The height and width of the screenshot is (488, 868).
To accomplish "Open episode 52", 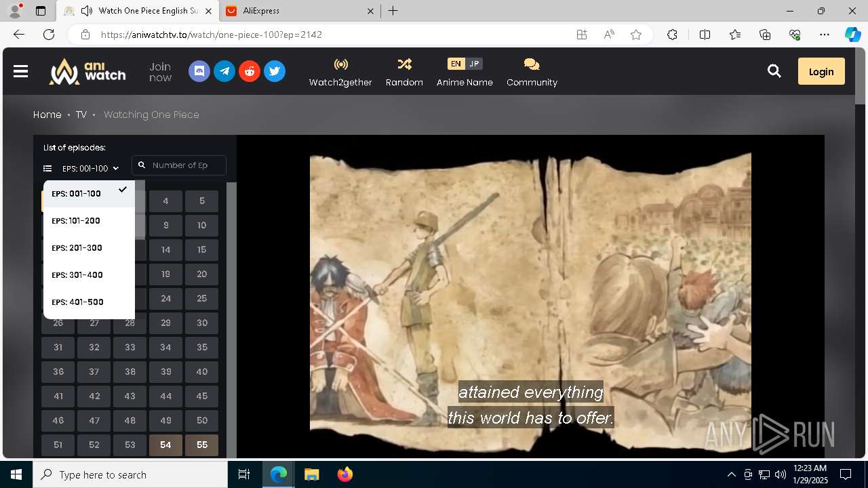I will tap(94, 445).
